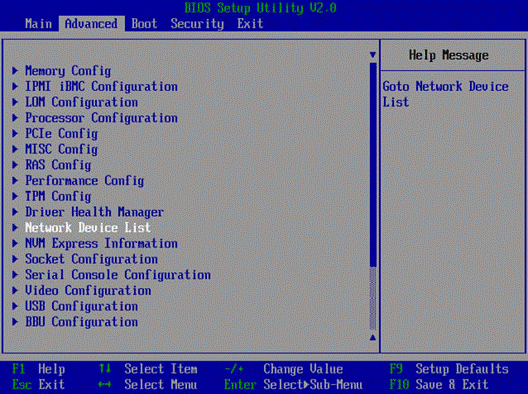
Task: Go to the Security tab
Action: pyautogui.click(x=197, y=24)
